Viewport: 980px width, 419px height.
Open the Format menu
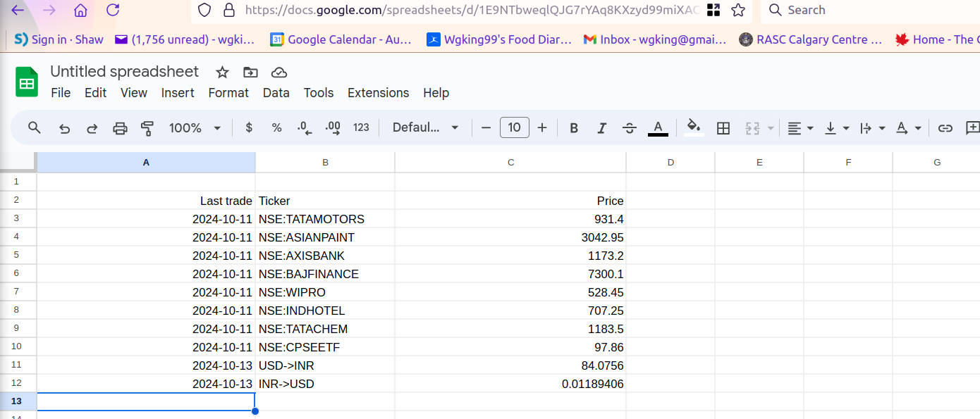pos(228,93)
